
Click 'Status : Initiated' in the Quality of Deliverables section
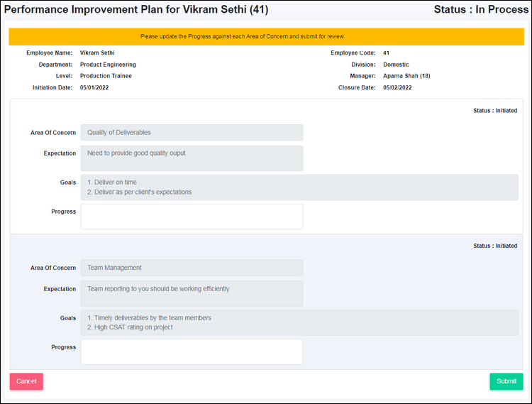[495, 111]
